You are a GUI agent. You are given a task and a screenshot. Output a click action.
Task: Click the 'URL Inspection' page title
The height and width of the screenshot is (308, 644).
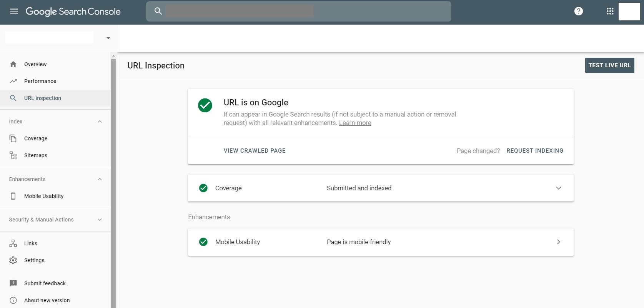(156, 65)
